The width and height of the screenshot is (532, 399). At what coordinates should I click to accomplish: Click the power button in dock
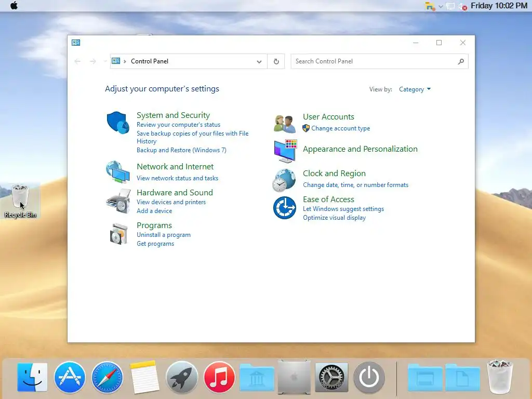coord(369,377)
